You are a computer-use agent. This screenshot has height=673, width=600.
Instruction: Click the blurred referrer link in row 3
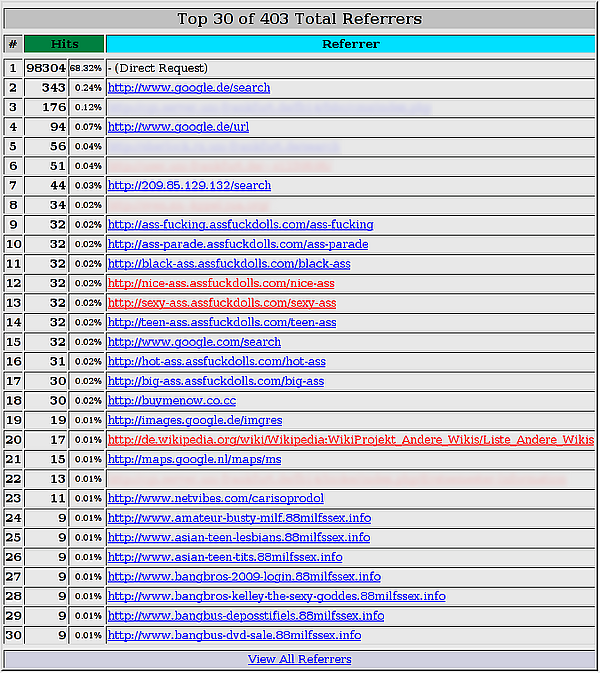click(270, 107)
